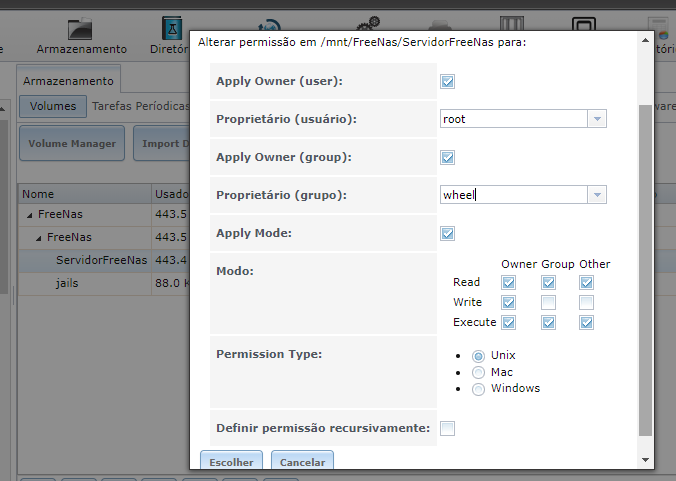Uncheck Group Read permission
Viewport: 676px width, 481px height.
point(548,283)
